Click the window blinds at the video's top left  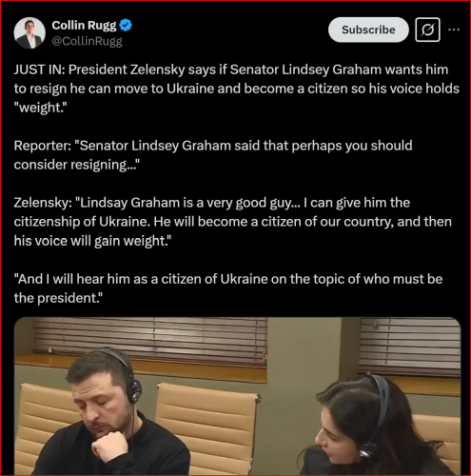click(149, 338)
